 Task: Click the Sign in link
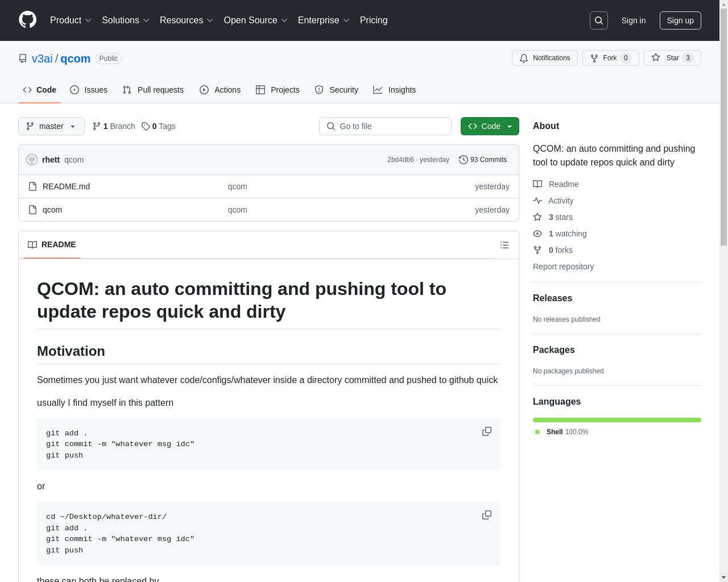click(x=634, y=20)
